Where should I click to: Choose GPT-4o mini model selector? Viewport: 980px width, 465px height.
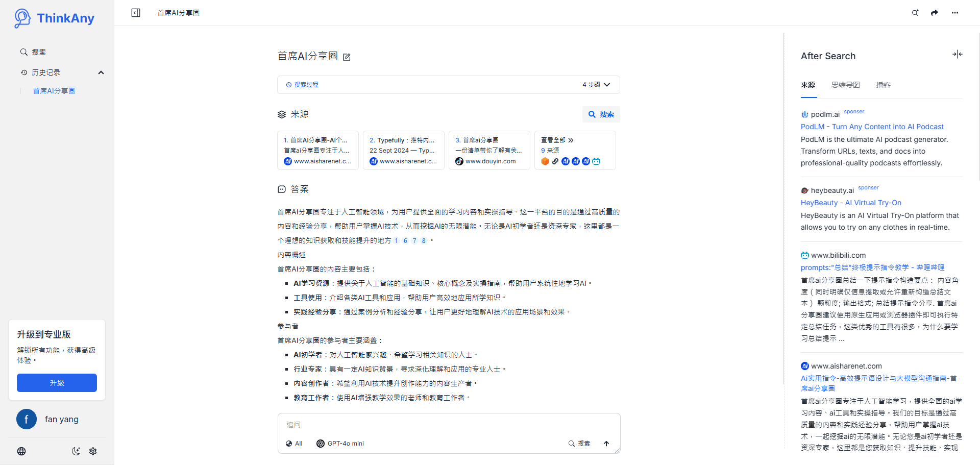click(x=340, y=444)
